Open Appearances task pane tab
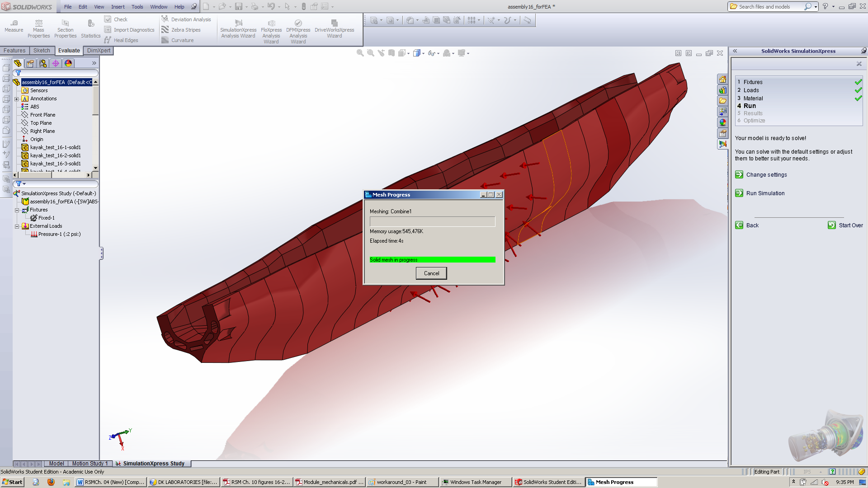The width and height of the screenshot is (868, 488). coord(722,123)
